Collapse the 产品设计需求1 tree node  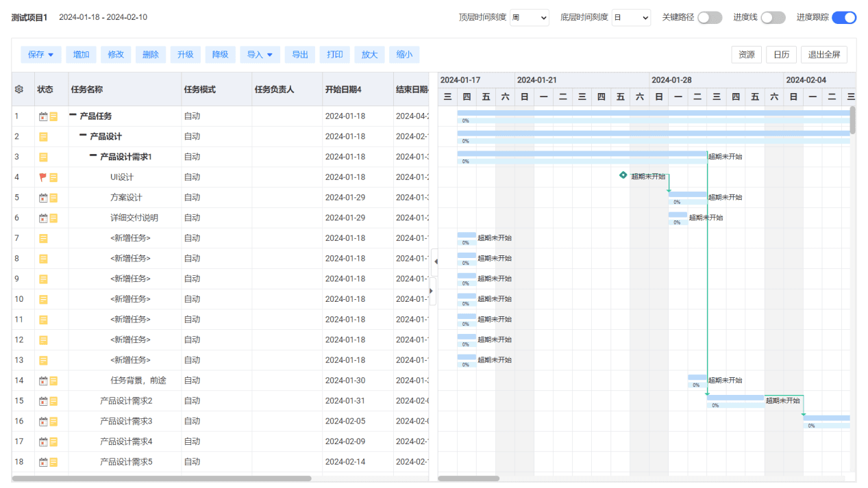click(x=93, y=157)
